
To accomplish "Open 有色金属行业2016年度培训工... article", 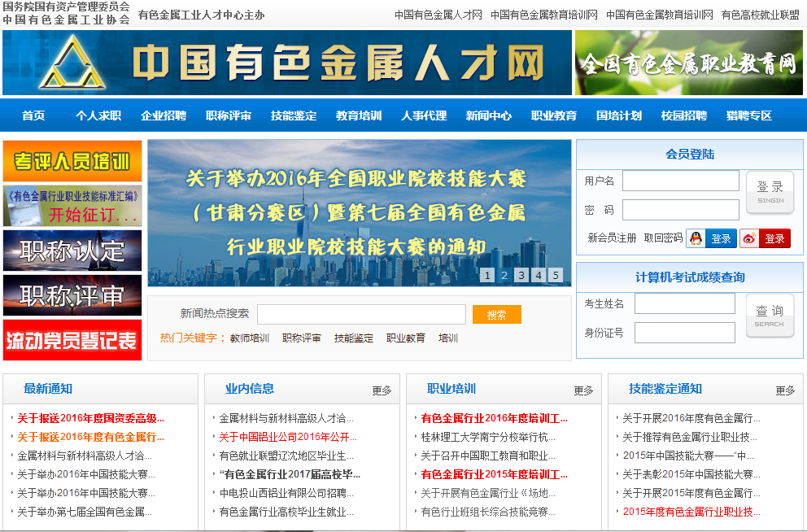I will pos(494,418).
